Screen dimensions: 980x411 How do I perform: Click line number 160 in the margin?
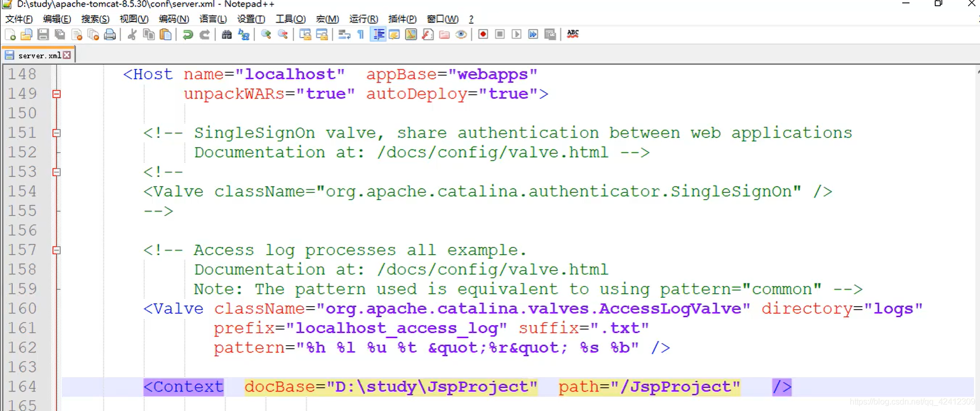pos(22,309)
